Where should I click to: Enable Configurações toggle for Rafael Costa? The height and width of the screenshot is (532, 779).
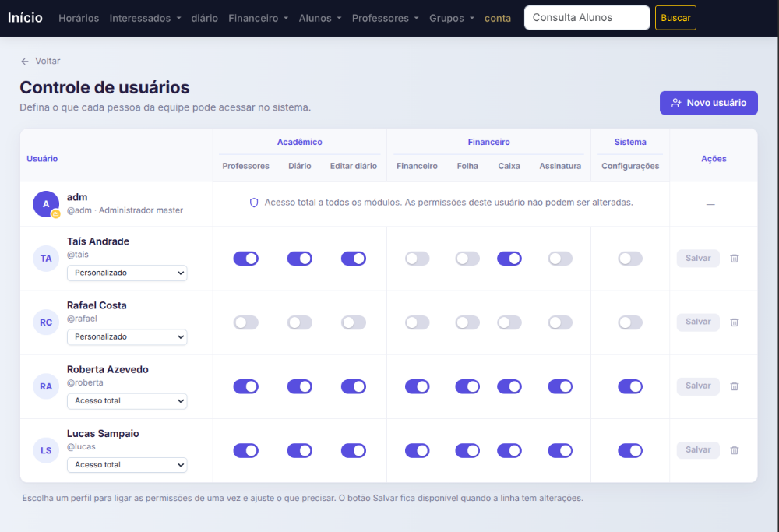pyautogui.click(x=630, y=322)
